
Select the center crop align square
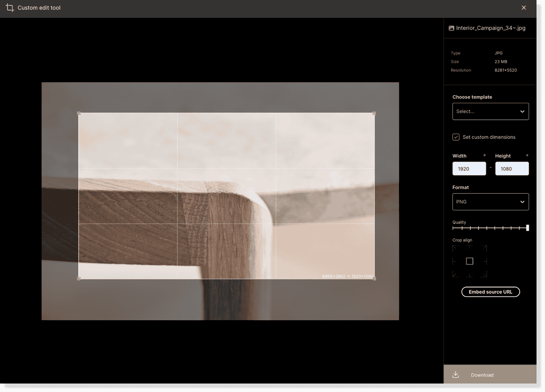pyautogui.click(x=469, y=261)
